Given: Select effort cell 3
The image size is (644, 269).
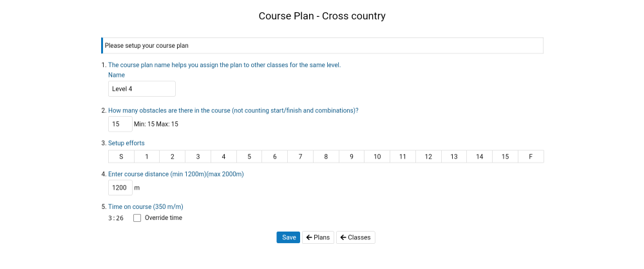Looking at the screenshot, I should click(198, 157).
